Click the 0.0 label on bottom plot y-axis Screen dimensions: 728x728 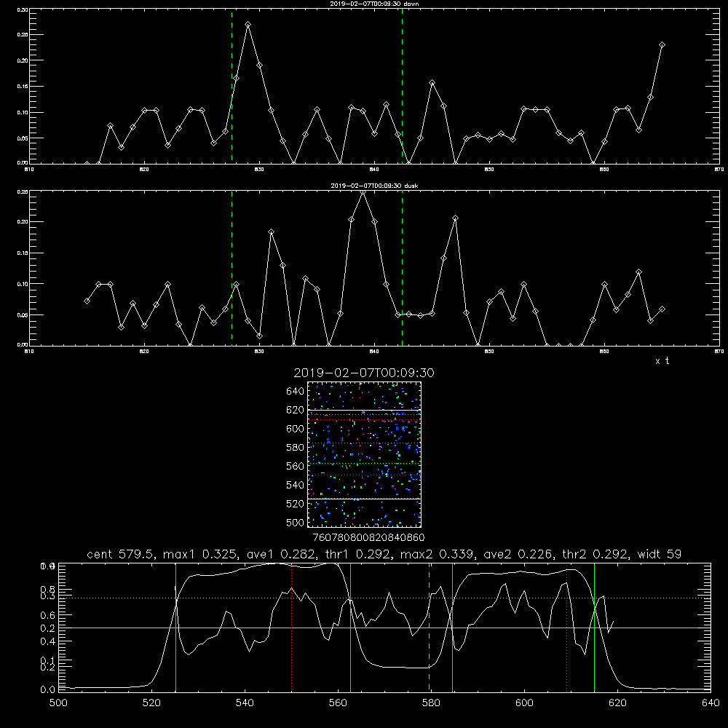point(47,690)
